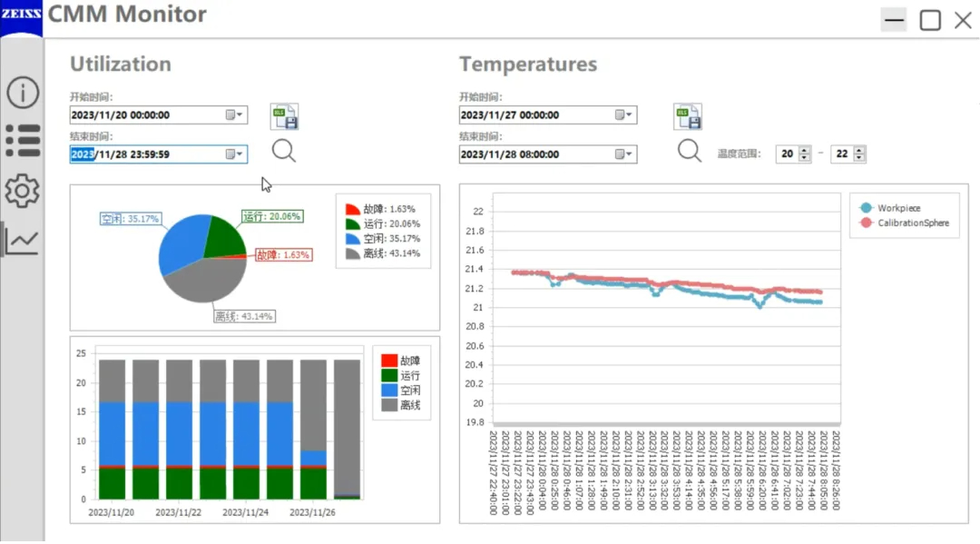Open Temperatures end time calendar dropdown

coord(624,154)
